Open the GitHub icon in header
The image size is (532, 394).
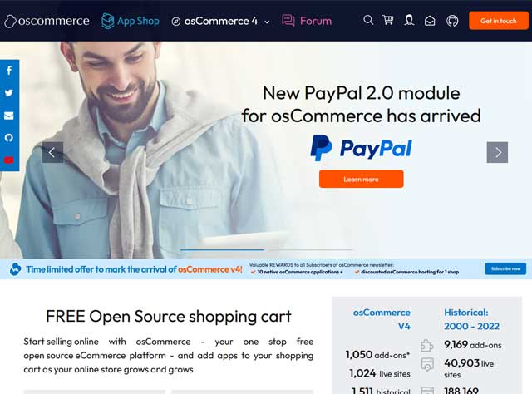(x=452, y=21)
